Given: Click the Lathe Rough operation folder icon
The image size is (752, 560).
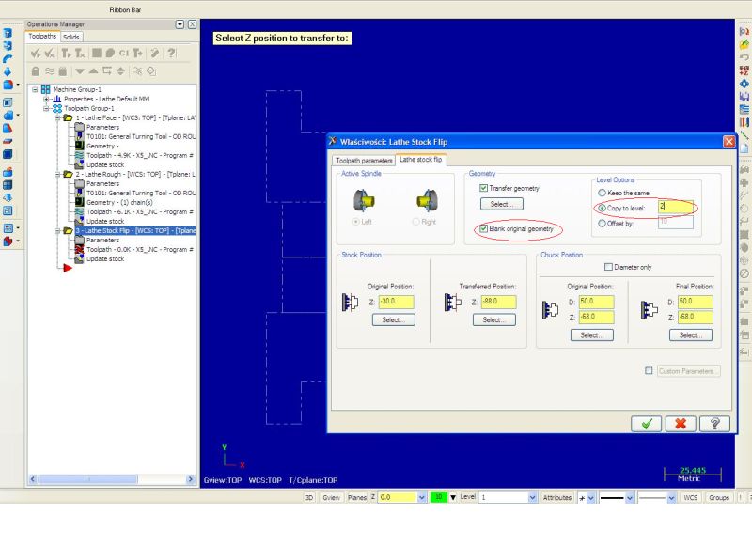Looking at the screenshot, I should [68, 174].
